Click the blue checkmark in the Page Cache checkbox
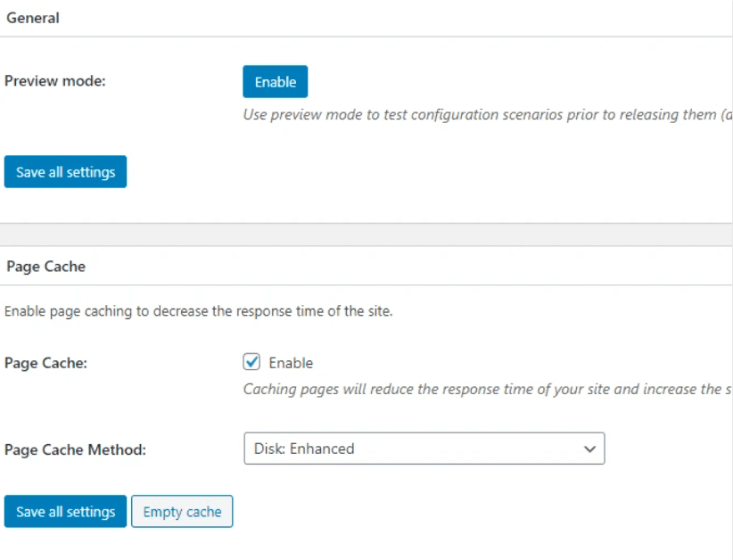The width and height of the screenshot is (733, 560). 251,361
